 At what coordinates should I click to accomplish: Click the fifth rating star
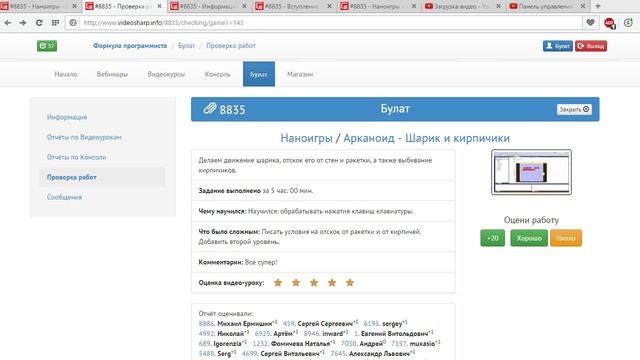(x=350, y=282)
